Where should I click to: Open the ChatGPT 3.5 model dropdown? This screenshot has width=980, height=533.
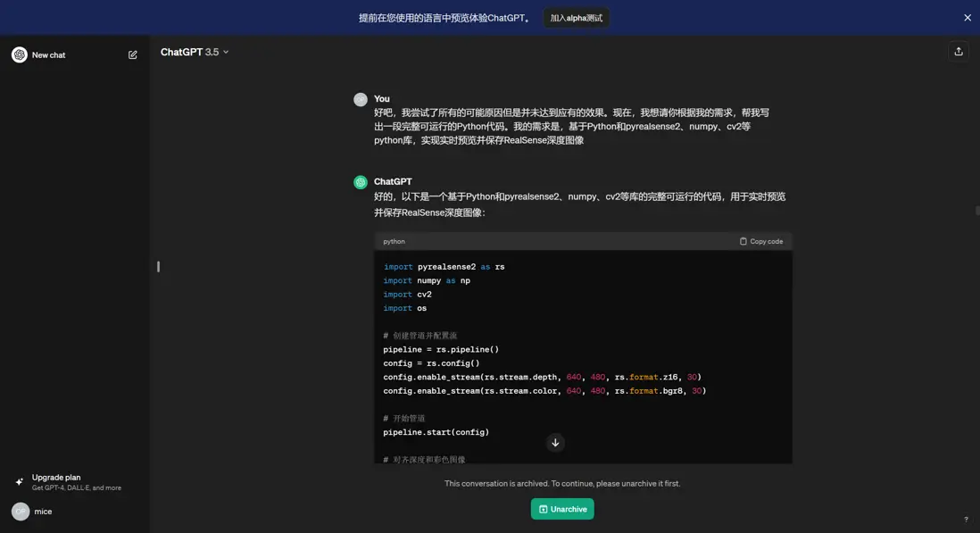(195, 52)
